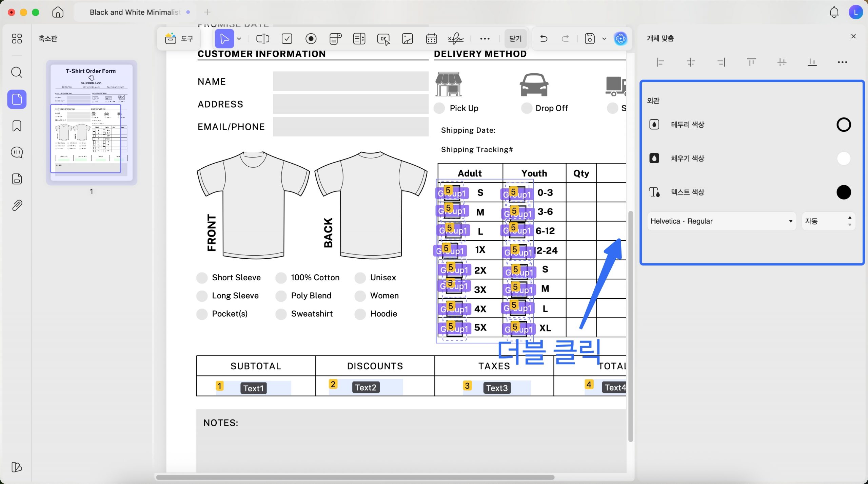The height and width of the screenshot is (484, 868).
Task: Open the 도구 tools button
Action: tap(179, 39)
